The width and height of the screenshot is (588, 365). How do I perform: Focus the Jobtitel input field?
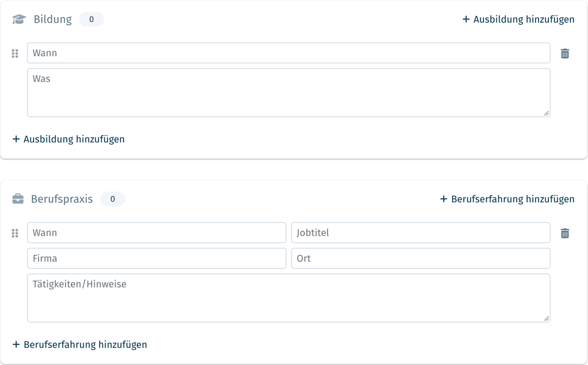421,232
